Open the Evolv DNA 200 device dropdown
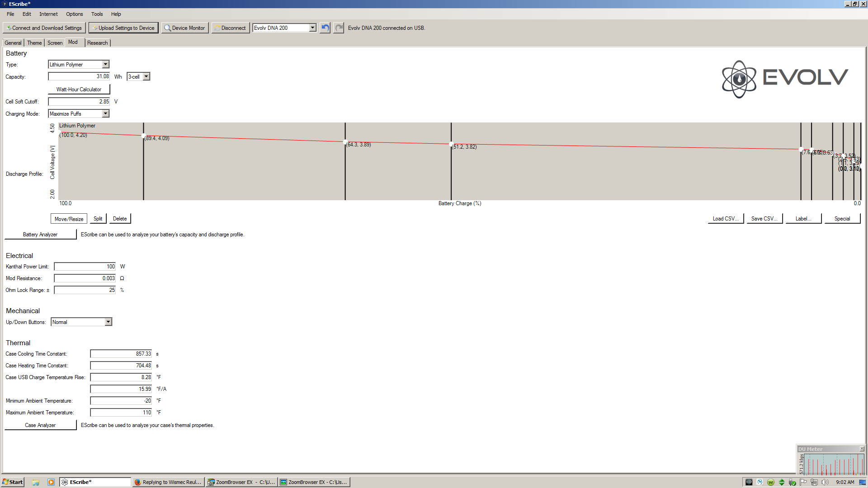Image resolution: width=868 pixels, height=488 pixels. (x=312, y=28)
